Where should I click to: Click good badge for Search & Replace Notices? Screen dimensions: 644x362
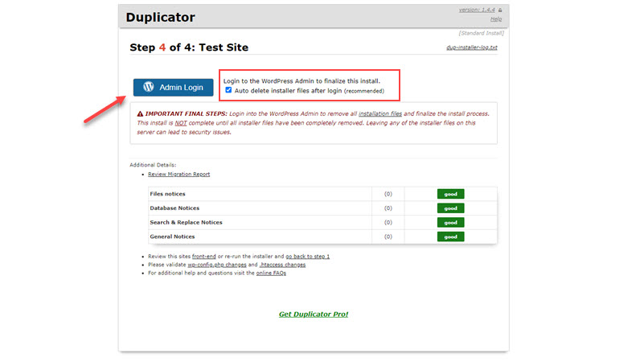pyautogui.click(x=450, y=222)
